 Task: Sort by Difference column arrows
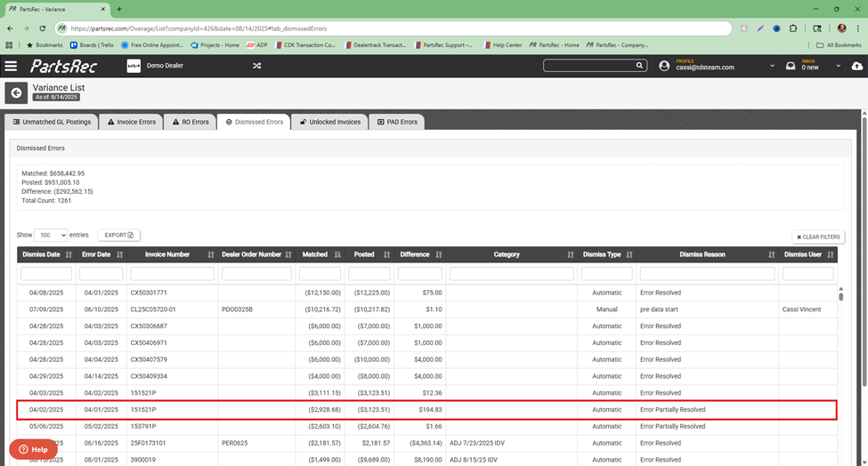point(438,255)
